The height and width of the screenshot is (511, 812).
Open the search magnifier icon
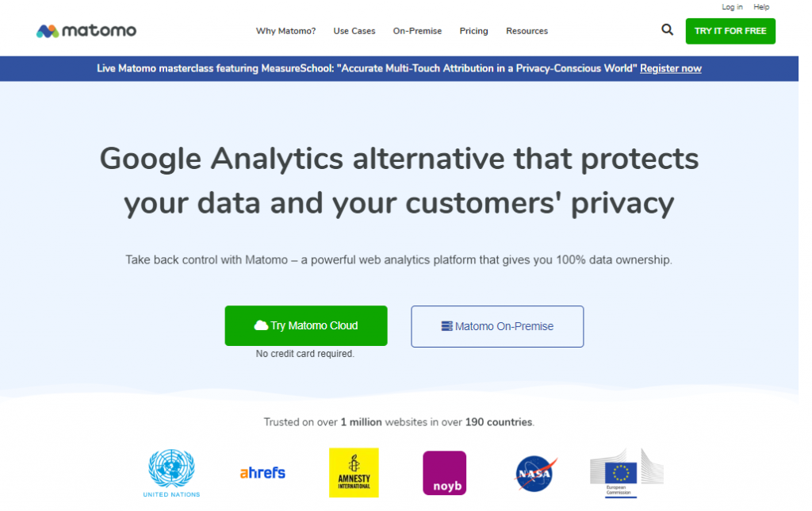tap(667, 30)
